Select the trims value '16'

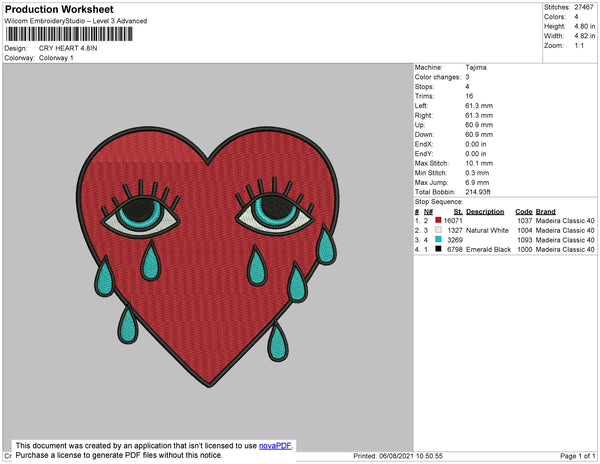pos(469,96)
